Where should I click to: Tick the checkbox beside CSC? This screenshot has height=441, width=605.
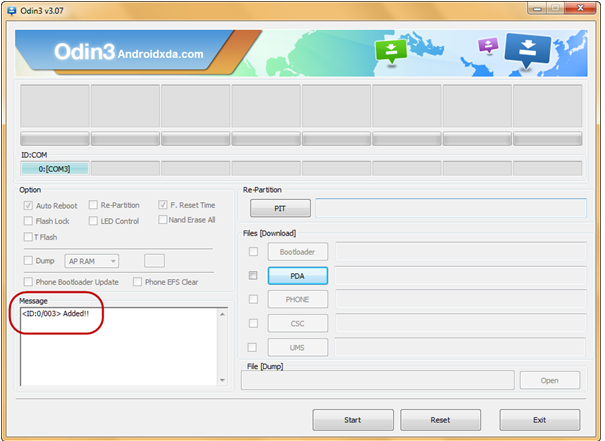coord(253,323)
